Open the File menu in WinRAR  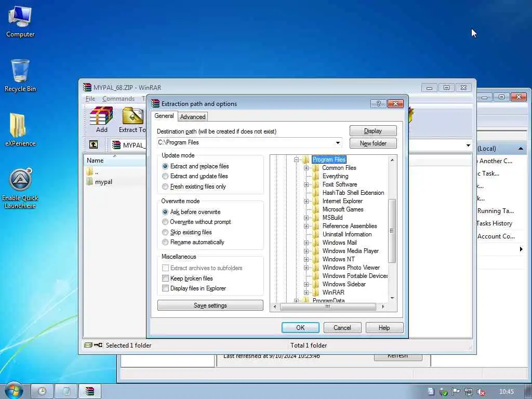(90, 99)
